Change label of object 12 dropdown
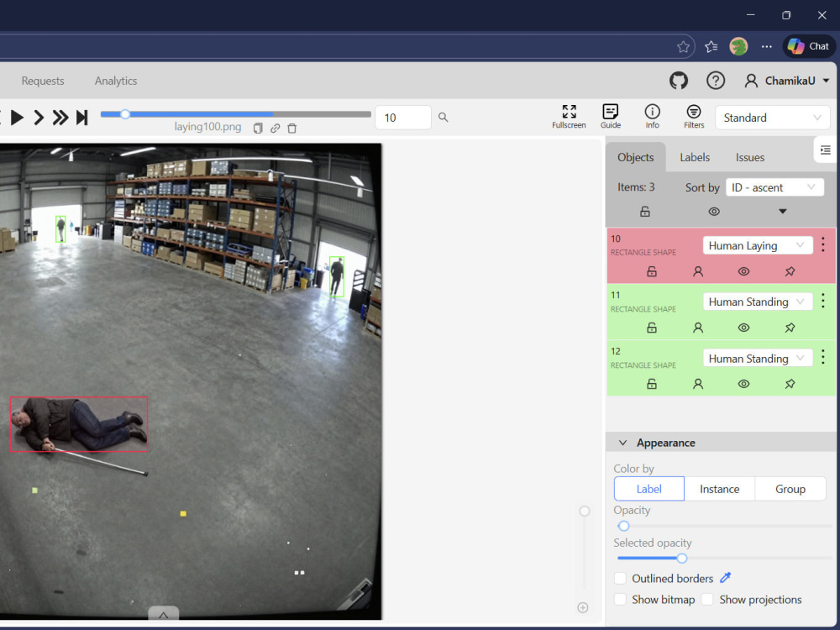This screenshot has height=630, width=840. (x=758, y=359)
